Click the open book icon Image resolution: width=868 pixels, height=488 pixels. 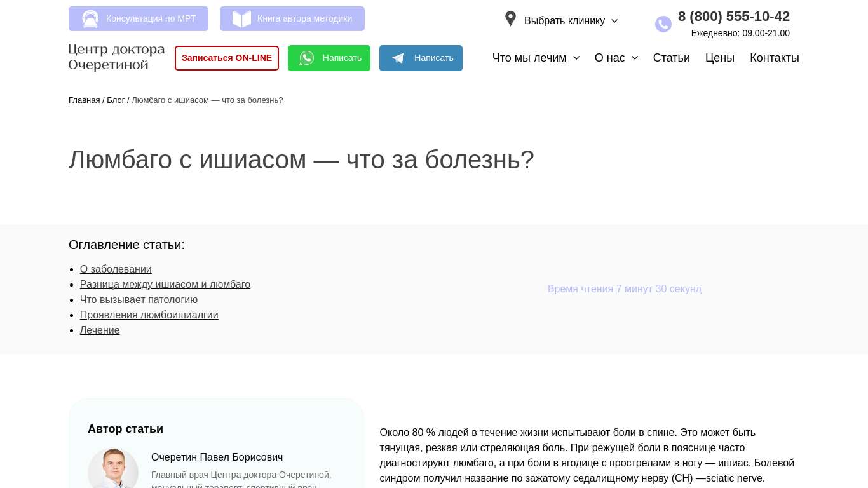[x=241, y=19]
